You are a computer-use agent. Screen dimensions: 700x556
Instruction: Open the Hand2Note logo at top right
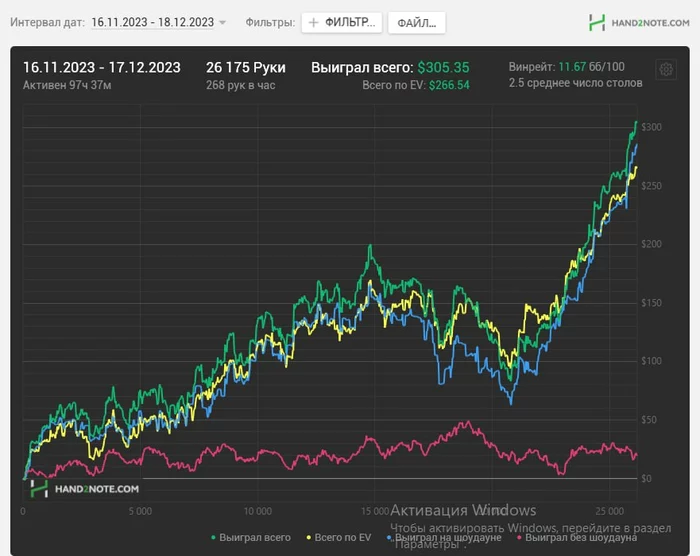(x=639, y=22)
